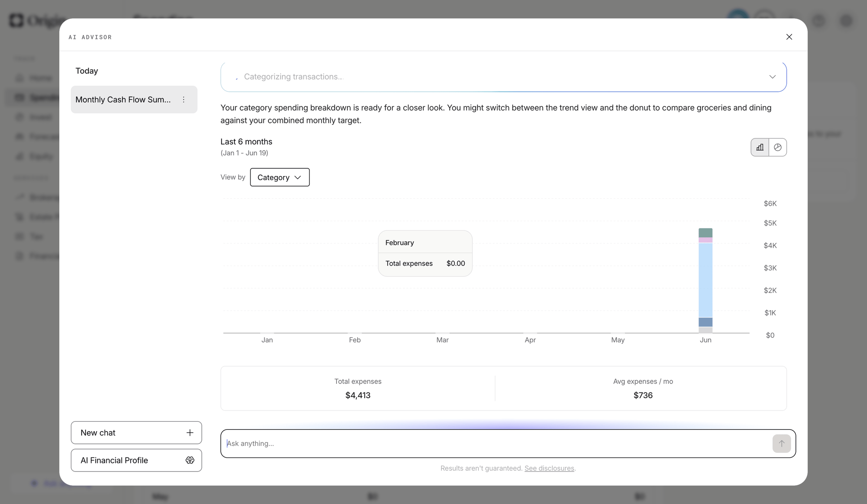Click the light blue segment of June bar
The image size is (867, 504).
click(x=706, y=280)
